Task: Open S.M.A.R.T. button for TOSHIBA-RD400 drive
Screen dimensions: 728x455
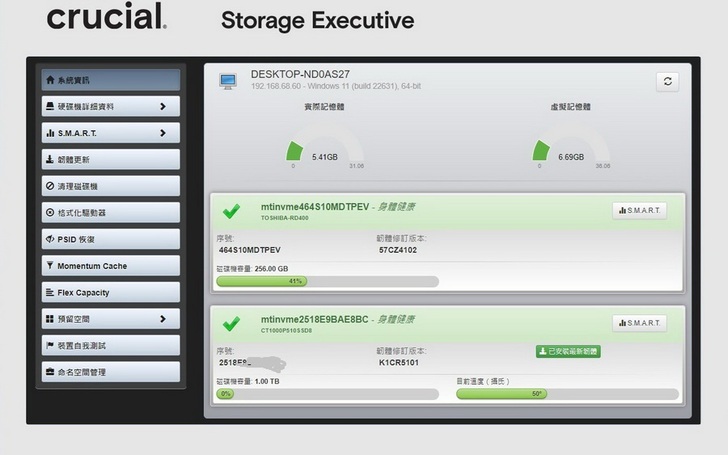Action: (639, 211)
